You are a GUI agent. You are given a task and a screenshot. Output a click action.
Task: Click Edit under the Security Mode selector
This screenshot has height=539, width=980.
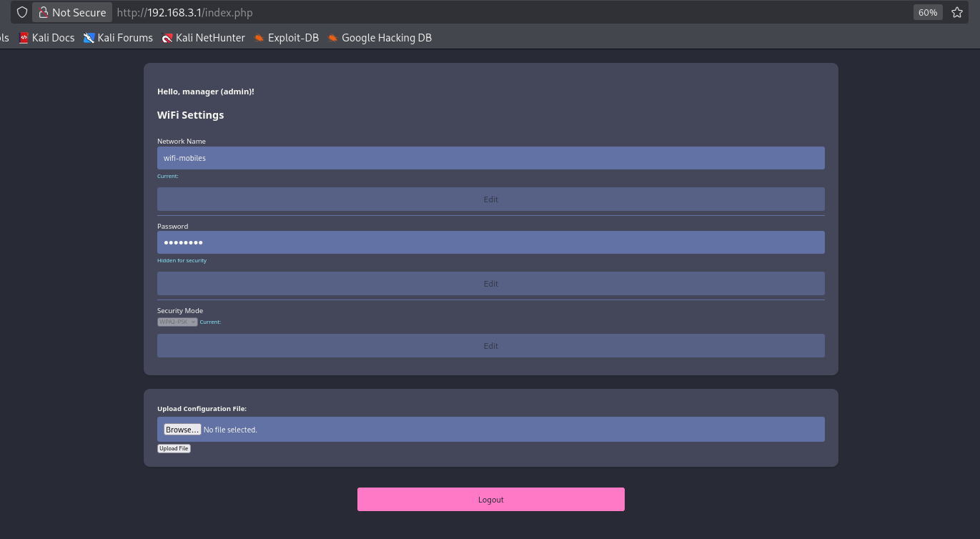(x=490, y=345)
